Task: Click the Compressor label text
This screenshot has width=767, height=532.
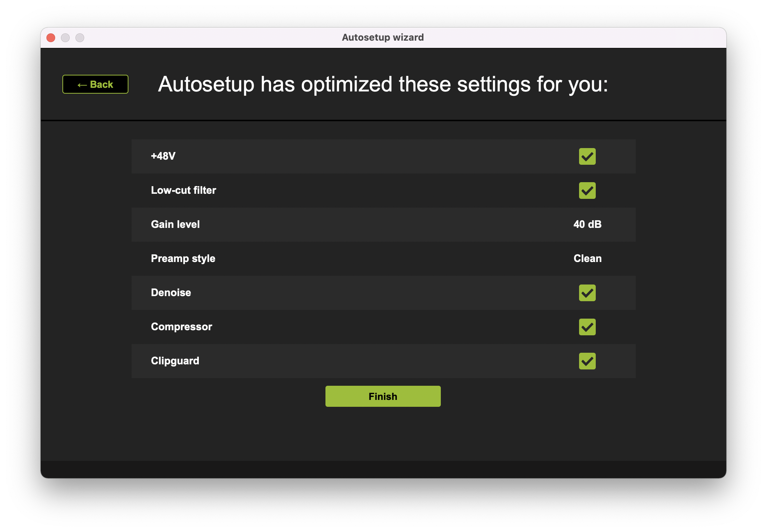Action: (181, 327)
